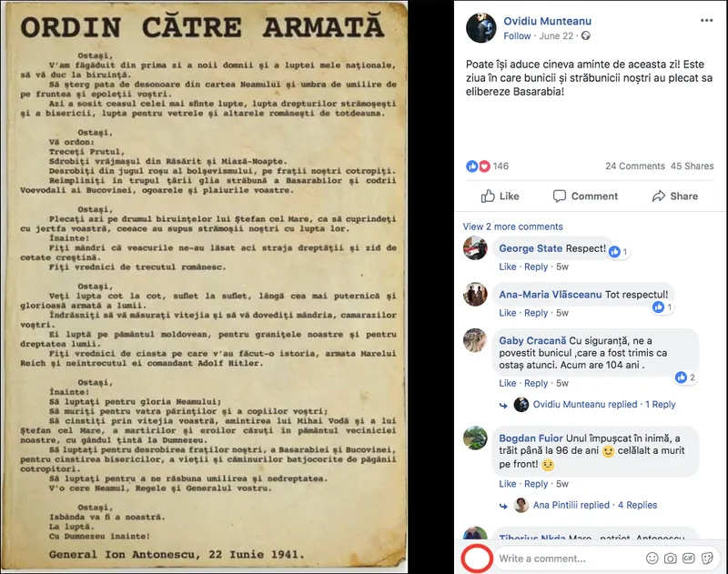This screenshot has height=574, width=728.
Task: Like the post with thumbs-up button
Action: pyautogui.click(x=500, y=196)
